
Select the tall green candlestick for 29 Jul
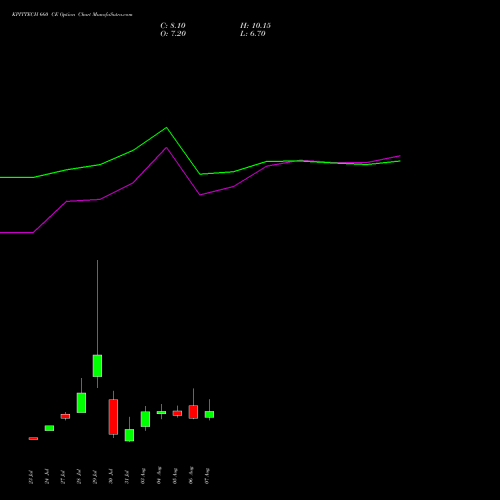tap(97, 366)
